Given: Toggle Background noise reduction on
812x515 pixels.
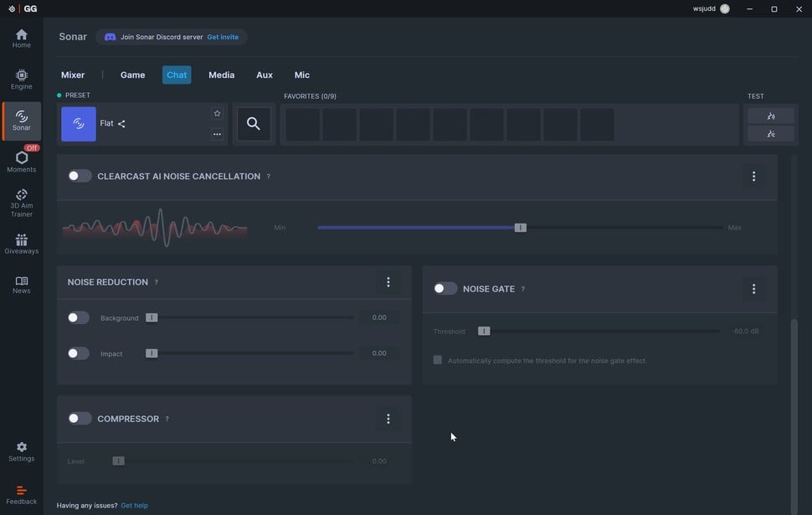Looking at the screenshot, I should [x=78, y=317].
